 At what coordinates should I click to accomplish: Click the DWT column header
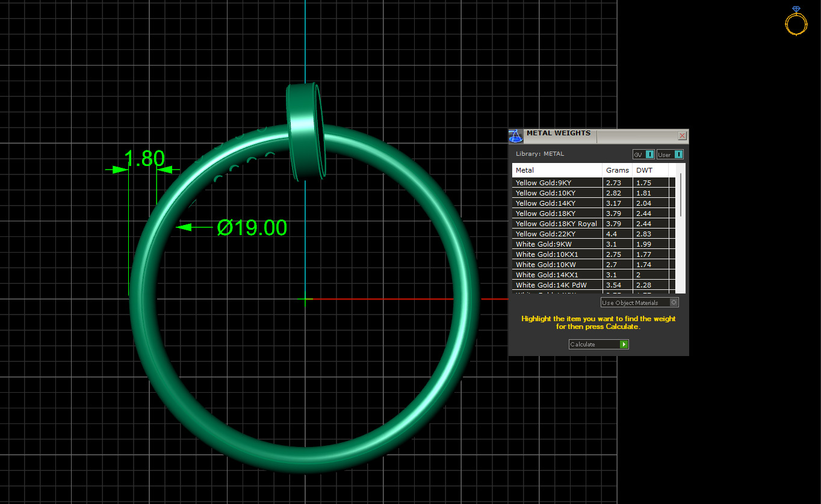[651, 170]
